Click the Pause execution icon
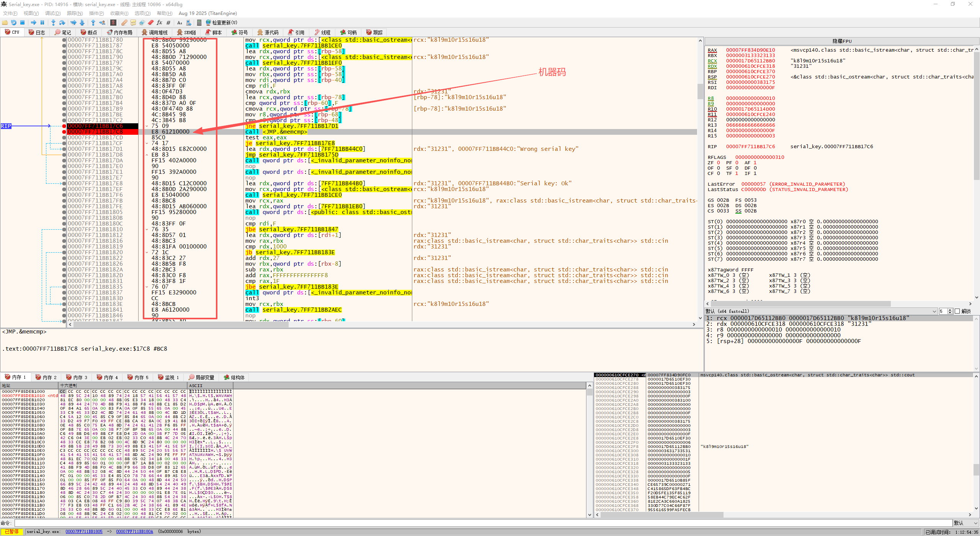The height and width of the screenshot is (536, 980). coord(42,23)
